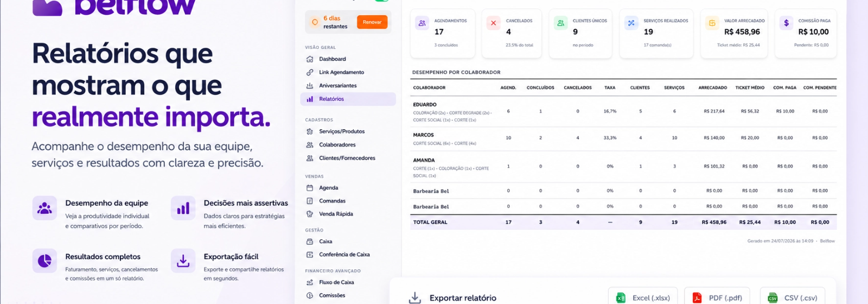Click Marcos's arrecadado value R$ 140,00
Viewport: 868px width, 304px height.
pyautogui.click(x=714, y=138)
